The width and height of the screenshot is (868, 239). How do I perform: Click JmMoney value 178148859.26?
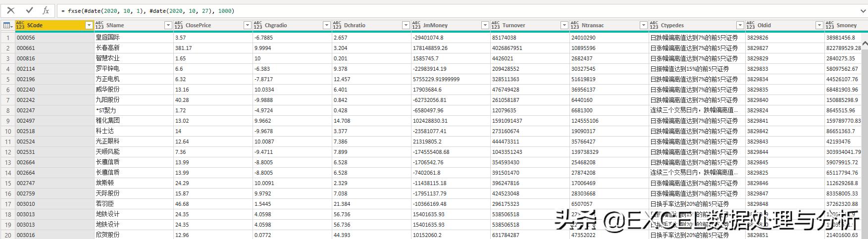451,48
